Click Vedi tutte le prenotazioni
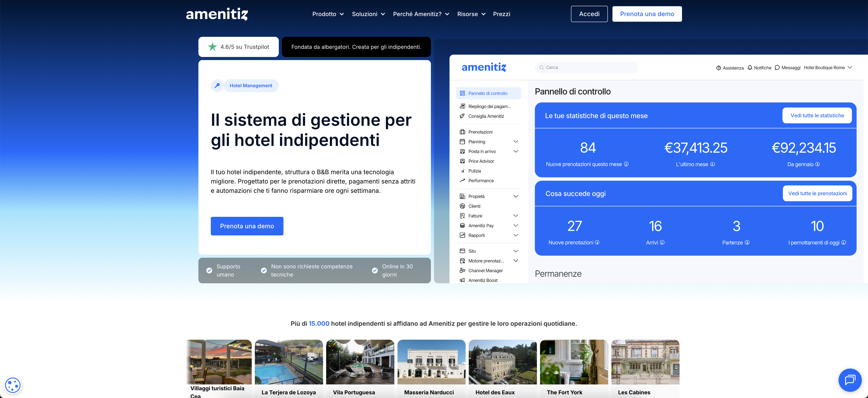 coord(817,193)
